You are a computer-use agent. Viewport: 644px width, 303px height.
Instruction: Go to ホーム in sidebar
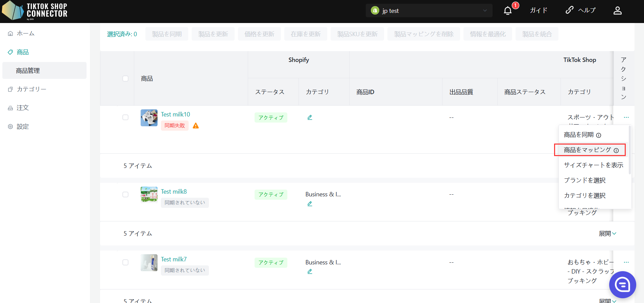(x=26, y=34)
